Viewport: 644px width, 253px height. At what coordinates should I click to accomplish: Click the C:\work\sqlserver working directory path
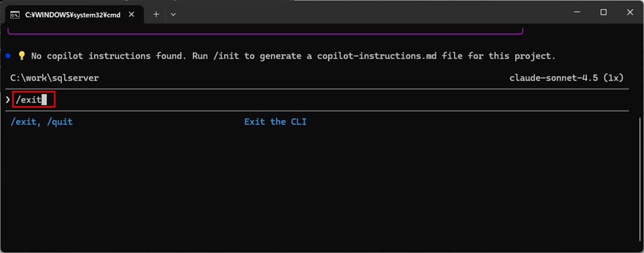[54, 78]
